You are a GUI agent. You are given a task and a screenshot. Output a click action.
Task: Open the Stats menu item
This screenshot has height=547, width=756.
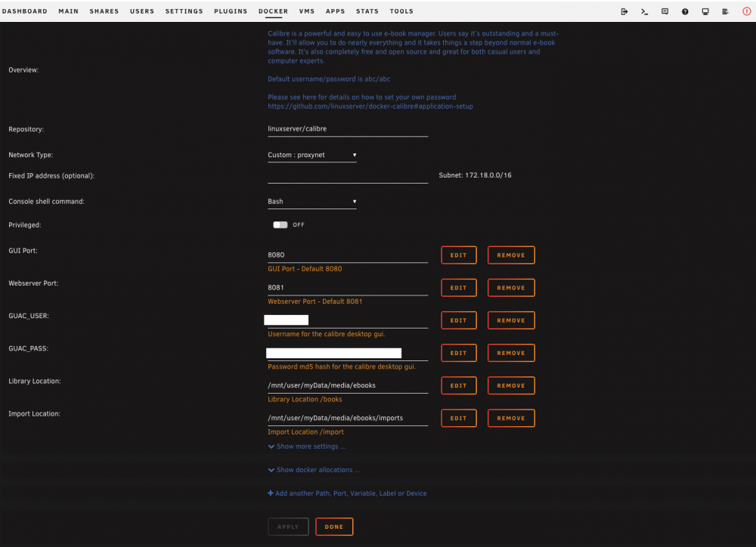(x=367, y=11)
